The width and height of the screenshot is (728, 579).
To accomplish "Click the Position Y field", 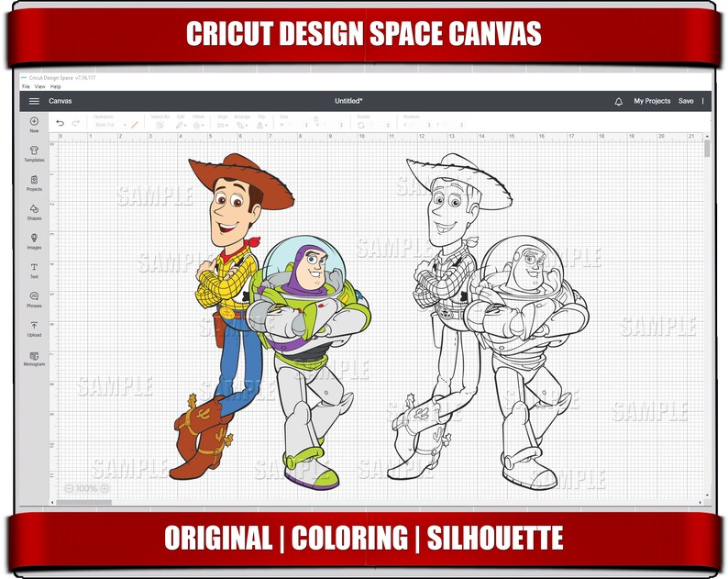I will pos(452,125).
